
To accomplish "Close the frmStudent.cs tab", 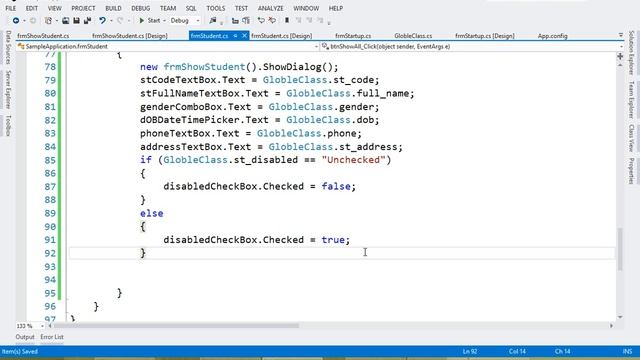I will [x=244, y=36].
